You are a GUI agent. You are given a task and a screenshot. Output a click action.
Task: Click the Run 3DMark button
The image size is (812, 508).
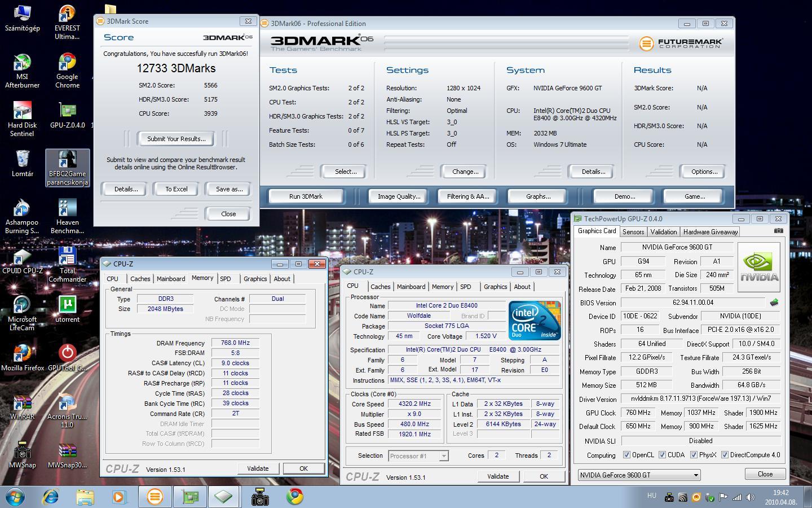click(306, 196)
